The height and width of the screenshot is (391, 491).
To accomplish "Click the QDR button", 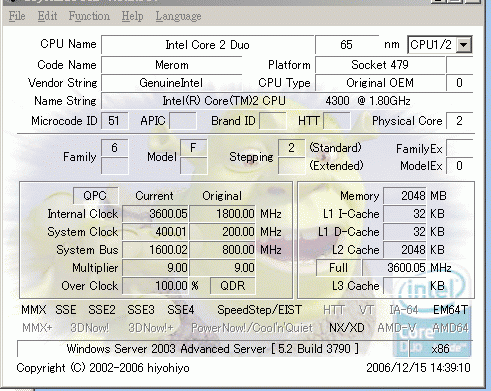I will pos(233,286).
